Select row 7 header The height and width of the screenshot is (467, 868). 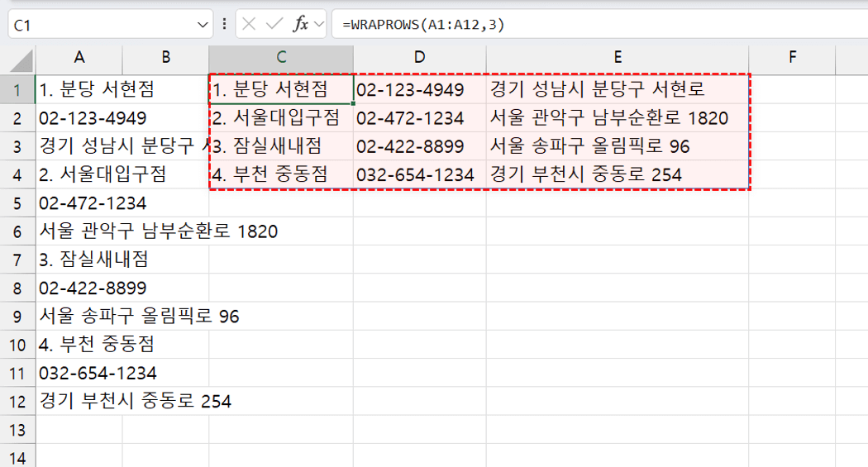click(17, 260)
